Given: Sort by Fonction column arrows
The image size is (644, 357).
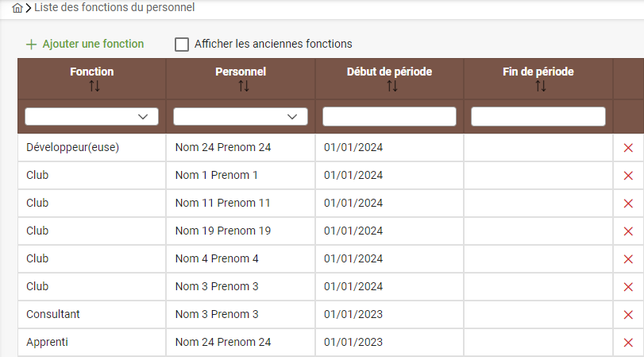Looking at the screenshot, I should pos(94,86).
